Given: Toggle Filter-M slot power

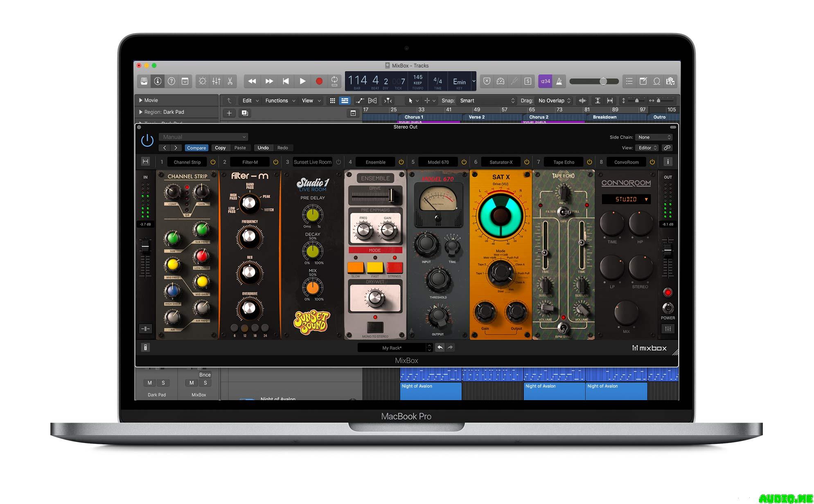Looking at the screenshot, I should click(275, 162).
